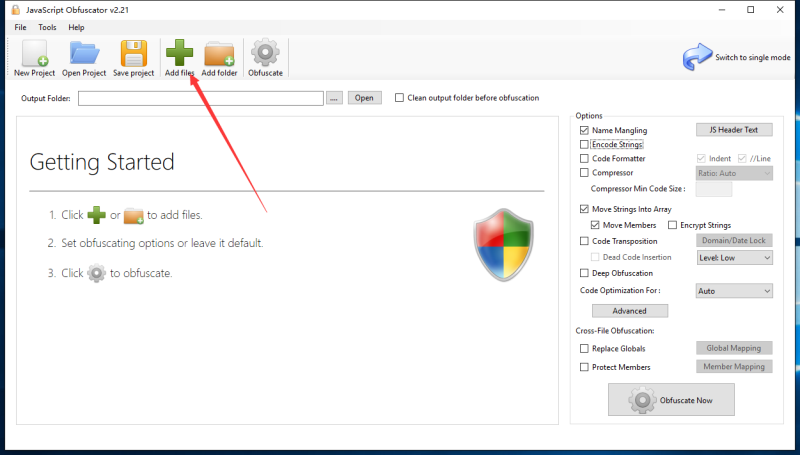Click the ellipsis browse button for output folder

tap(334, 98)
